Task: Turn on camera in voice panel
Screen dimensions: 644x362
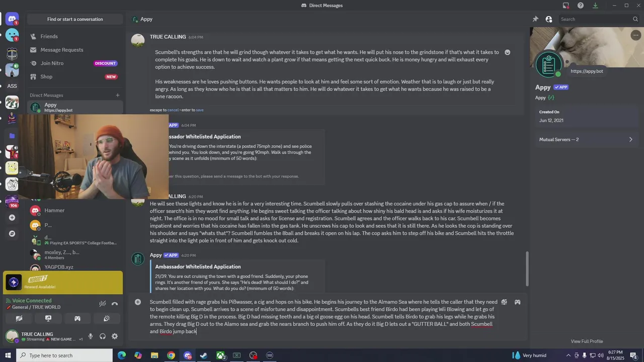Action: click(x=19, y=318)
